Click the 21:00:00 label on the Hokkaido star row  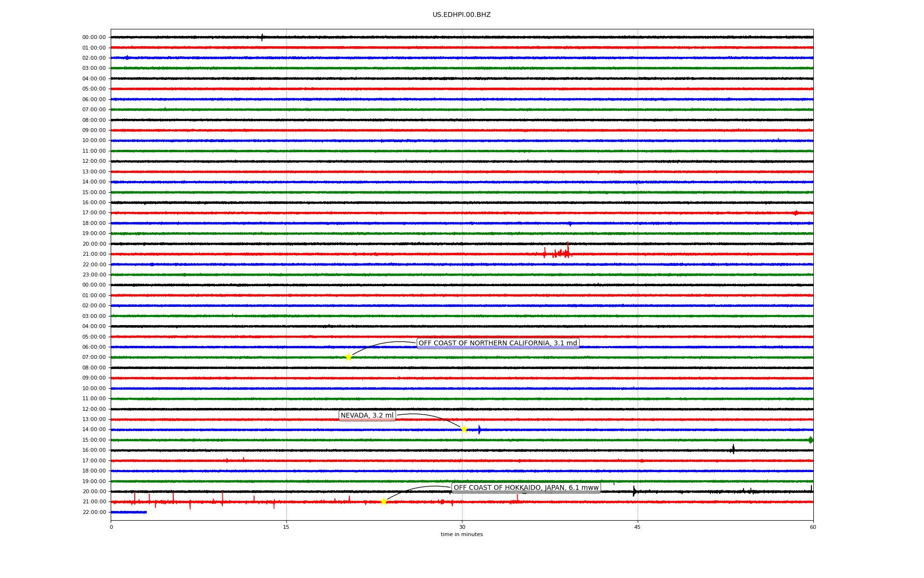(x=94, y=501)
